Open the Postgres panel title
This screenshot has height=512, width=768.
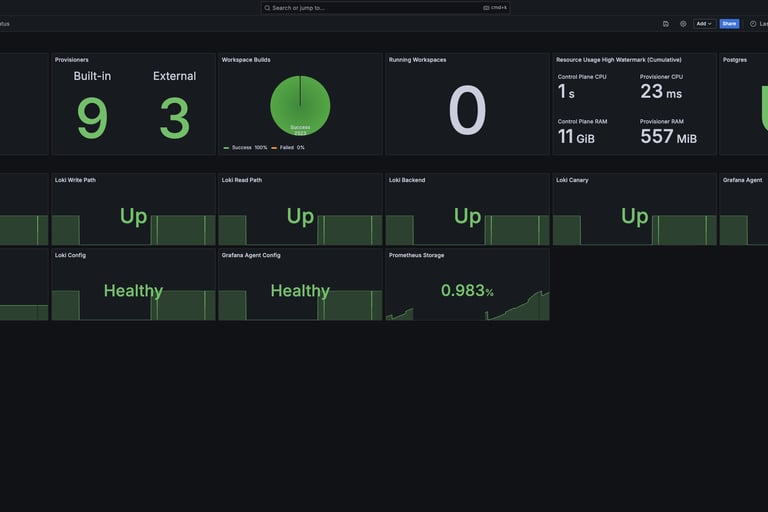click(735, 60)
